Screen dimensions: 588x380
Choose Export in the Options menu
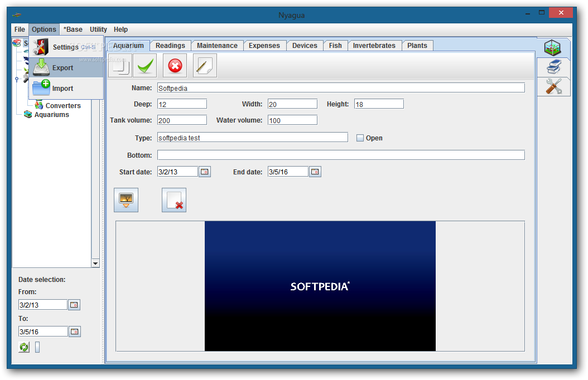66,68
